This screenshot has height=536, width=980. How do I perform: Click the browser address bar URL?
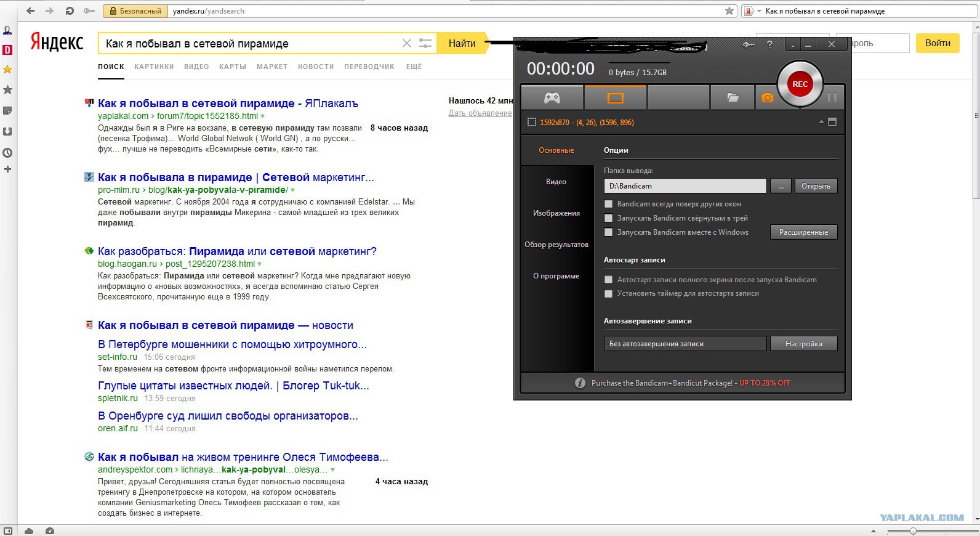[x=208, y=11]
